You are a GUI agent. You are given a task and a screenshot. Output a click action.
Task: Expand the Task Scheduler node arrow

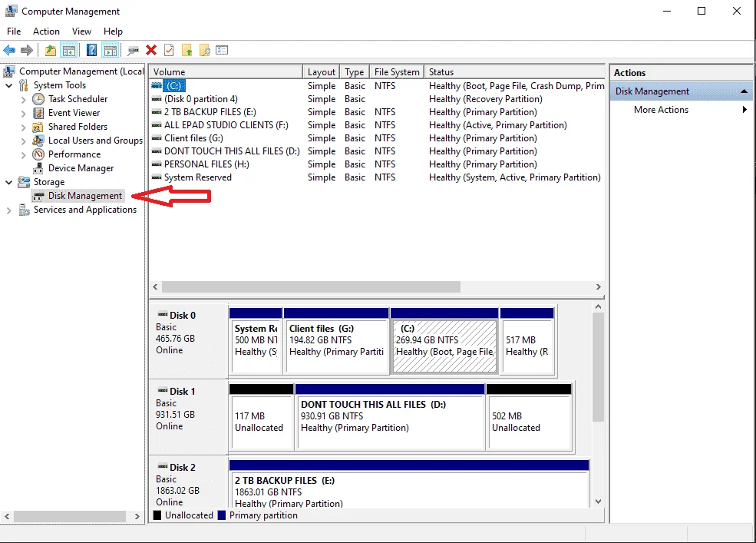23,99
